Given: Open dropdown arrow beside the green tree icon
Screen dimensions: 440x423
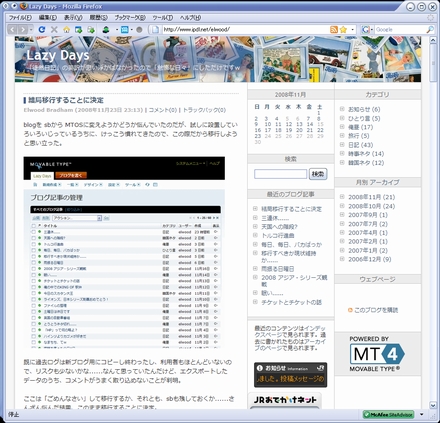Looking at the screenshot, I should point(117,30).
